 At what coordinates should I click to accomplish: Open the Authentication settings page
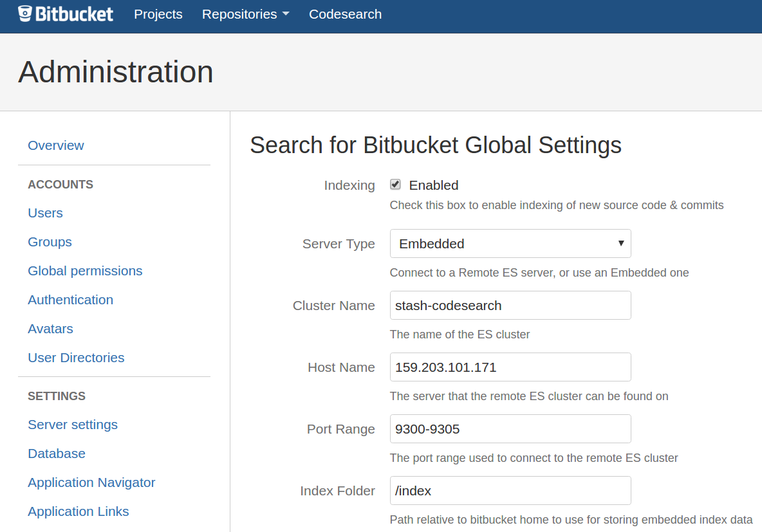click(70, 300)
